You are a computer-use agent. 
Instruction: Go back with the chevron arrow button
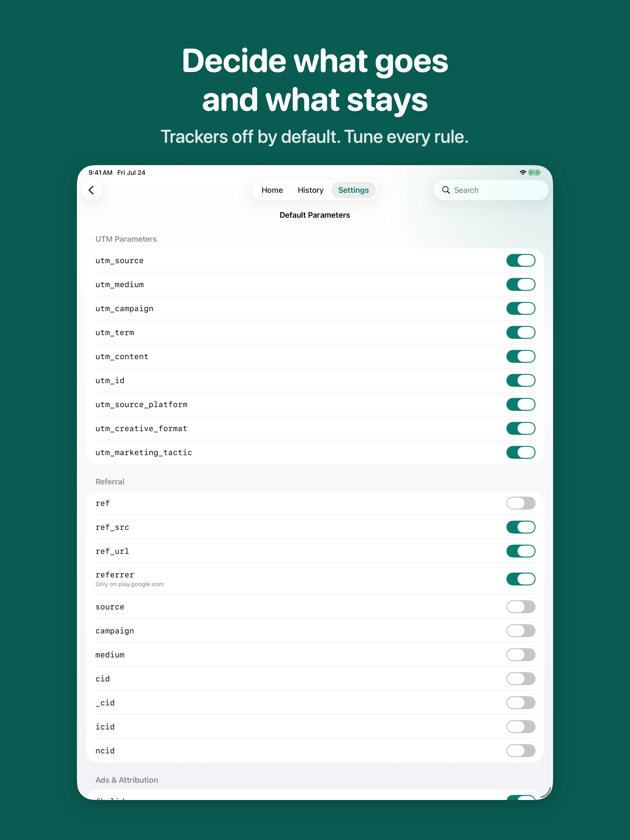pyautogui.click(x=92, y=190)
